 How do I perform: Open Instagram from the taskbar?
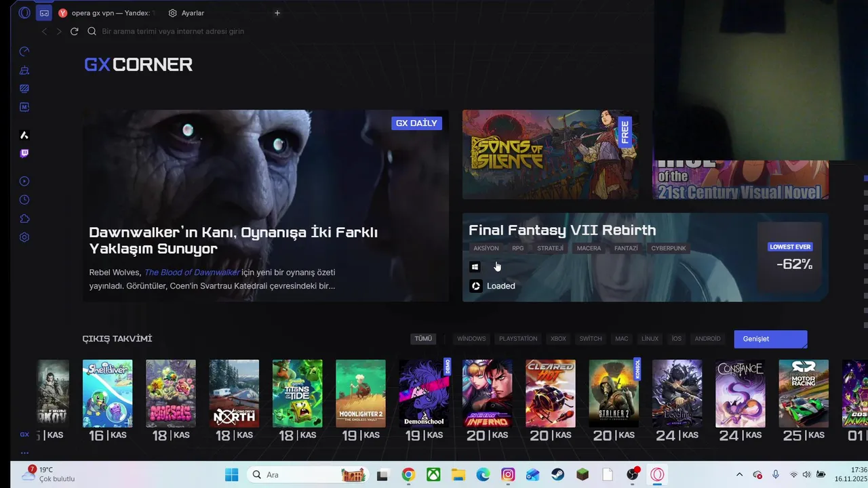point(508,474)
